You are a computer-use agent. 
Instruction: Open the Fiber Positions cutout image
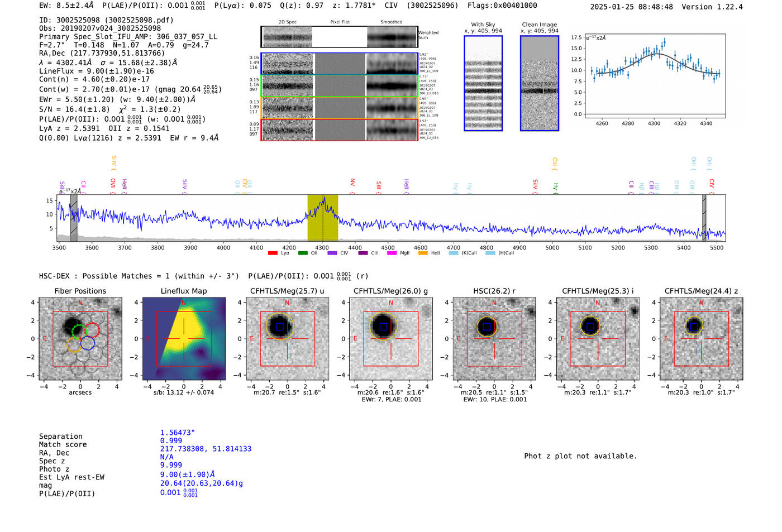[x=80, y=338]
